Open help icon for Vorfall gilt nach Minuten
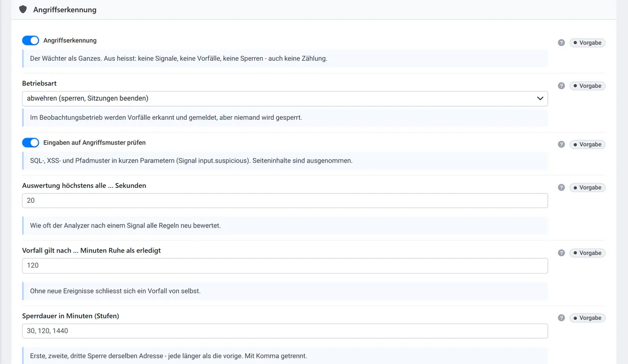The height and width of the screenshot is (364, 628). (x=562, y=253)
